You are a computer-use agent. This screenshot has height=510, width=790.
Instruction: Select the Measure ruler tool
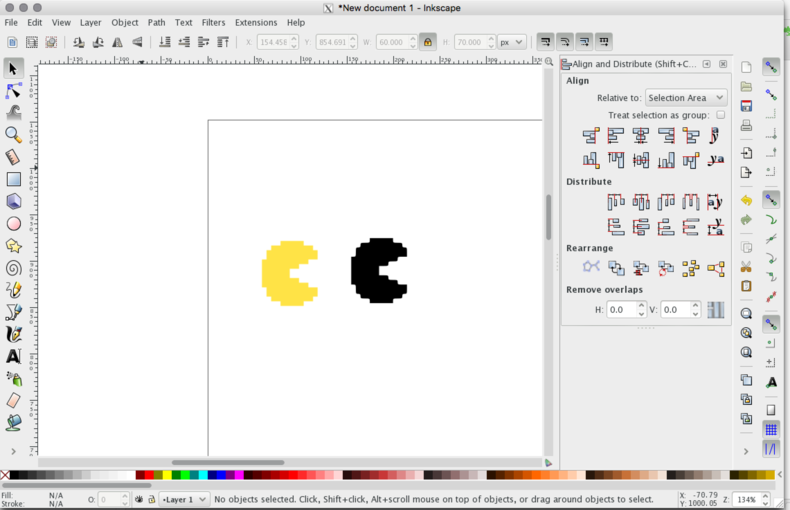click(14, 157)
